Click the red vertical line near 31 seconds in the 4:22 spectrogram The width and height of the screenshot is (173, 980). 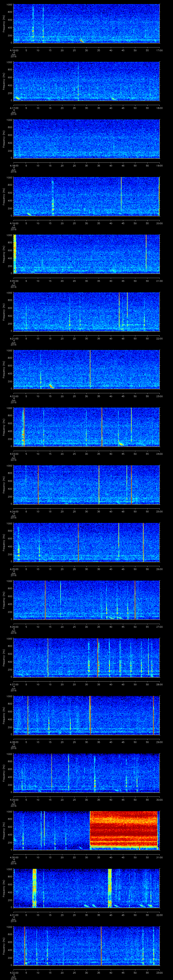pyautogui.click(x=90, y=369)
